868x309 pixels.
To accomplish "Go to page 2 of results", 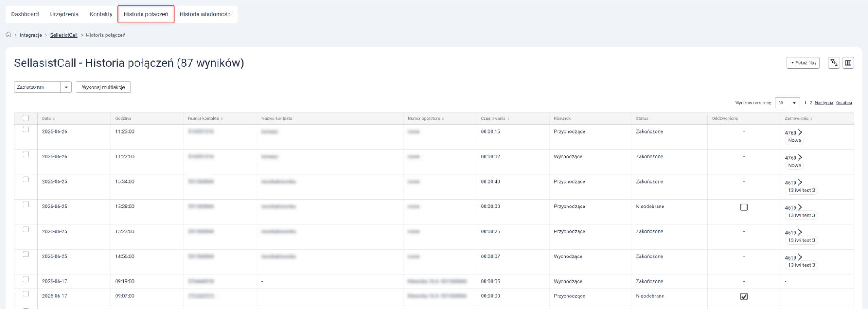I will pyautogui.click(x=811, y=103).
